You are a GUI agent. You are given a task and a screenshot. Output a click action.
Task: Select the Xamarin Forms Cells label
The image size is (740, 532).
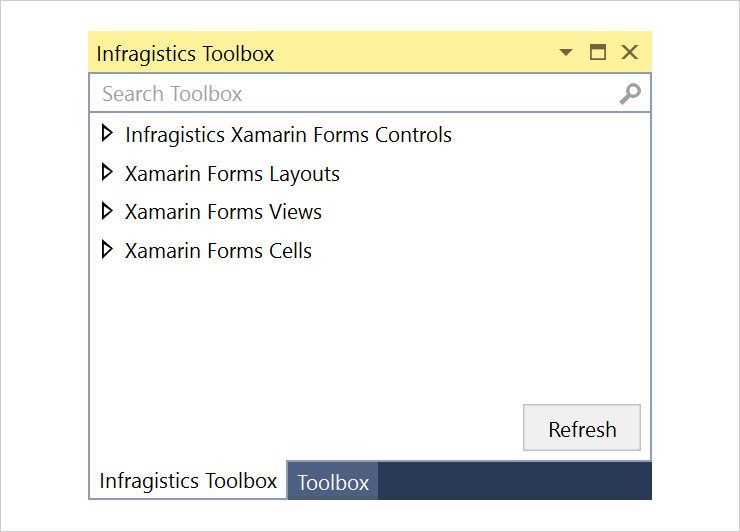point(218,251)
